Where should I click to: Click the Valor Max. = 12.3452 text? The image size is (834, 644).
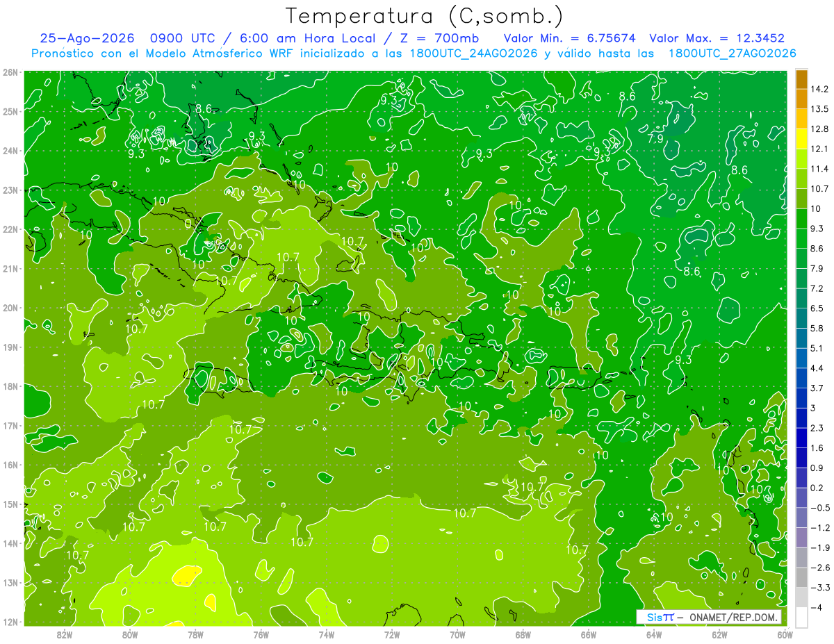pyautogui.click(x=716, y=38)
